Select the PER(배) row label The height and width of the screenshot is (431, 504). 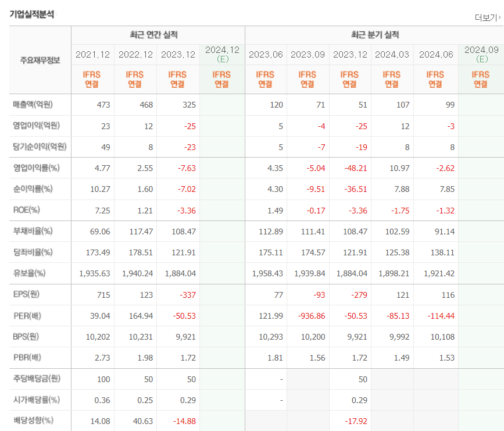click(27, 315)
